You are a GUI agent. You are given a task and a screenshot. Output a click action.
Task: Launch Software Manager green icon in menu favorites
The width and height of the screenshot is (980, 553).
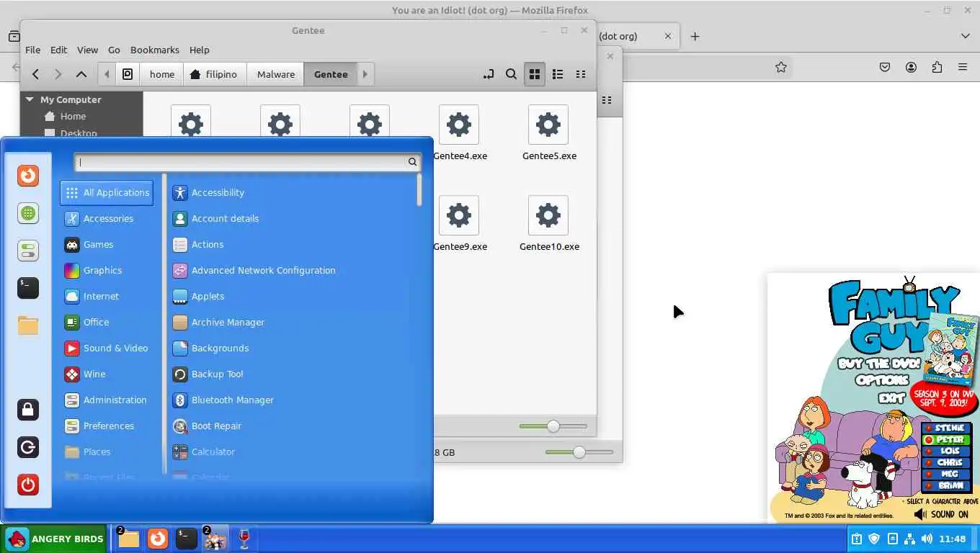pos(28,213)
